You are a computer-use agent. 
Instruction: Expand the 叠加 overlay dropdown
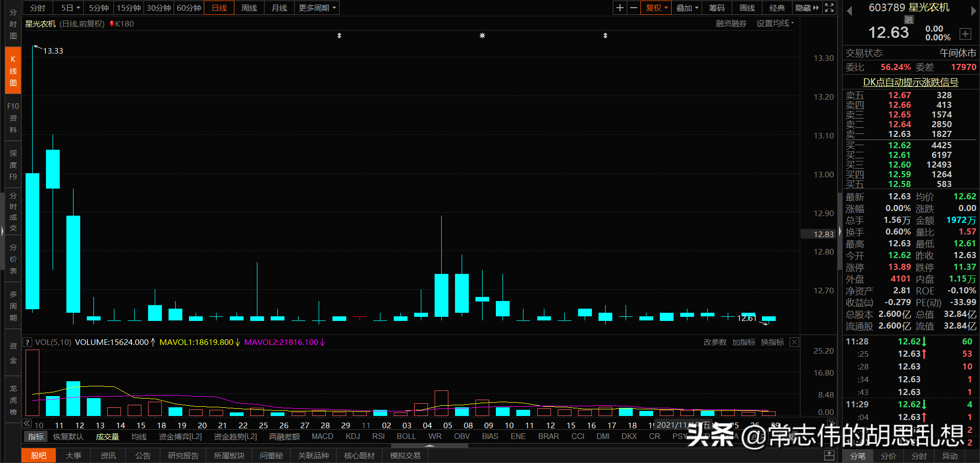point(686,8)
